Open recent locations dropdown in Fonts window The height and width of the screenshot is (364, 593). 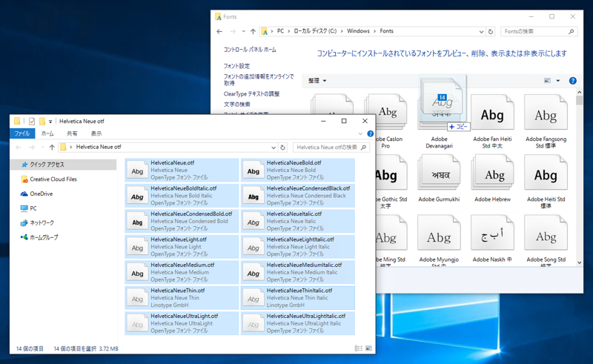pyautogui.click(x=243, y=31)
